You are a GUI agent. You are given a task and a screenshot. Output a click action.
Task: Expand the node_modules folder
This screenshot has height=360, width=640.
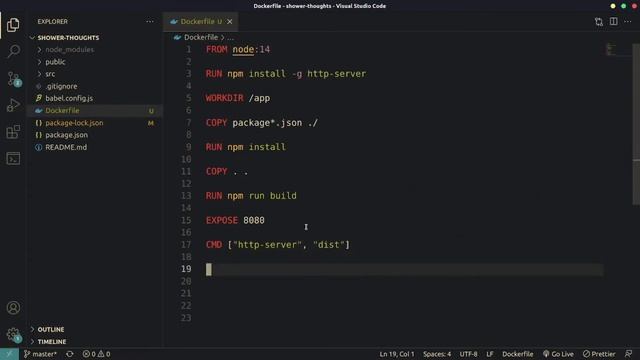tap(95, 50)
